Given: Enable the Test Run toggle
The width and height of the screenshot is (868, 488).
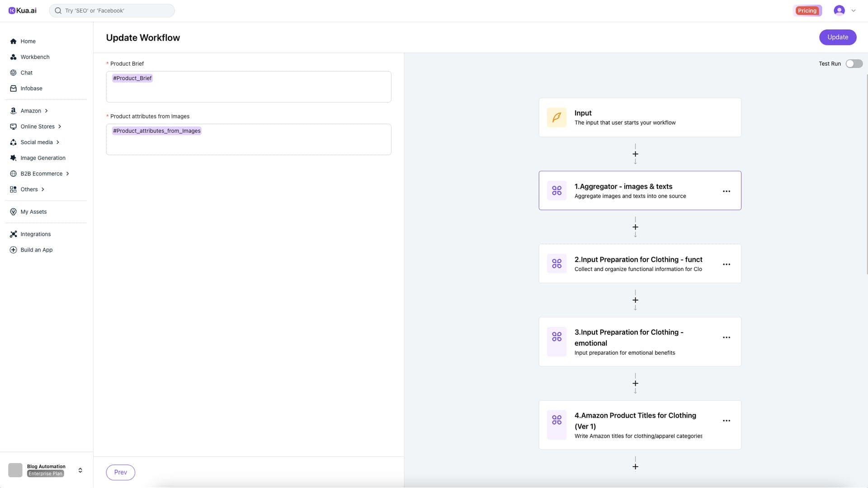Looking at the screenshot, I should pyautogui.click(x=854, y=64).
